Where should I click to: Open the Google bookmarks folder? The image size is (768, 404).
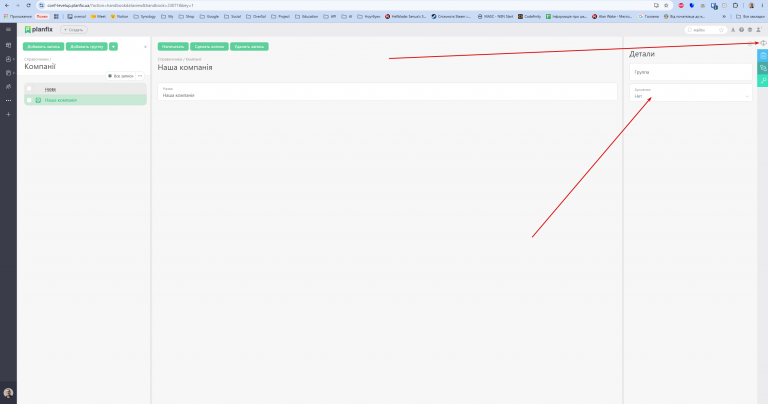[x=209, y=16]
